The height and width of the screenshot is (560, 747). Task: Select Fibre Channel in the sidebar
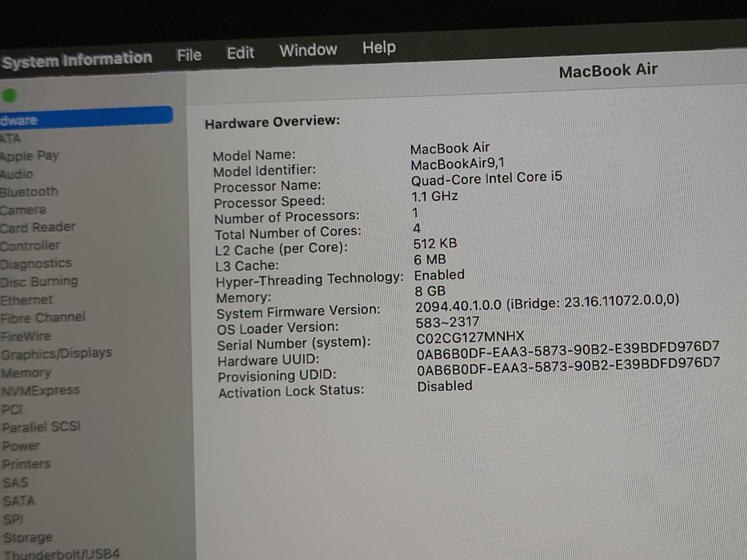pyautogui.click(x=43, y=317)
